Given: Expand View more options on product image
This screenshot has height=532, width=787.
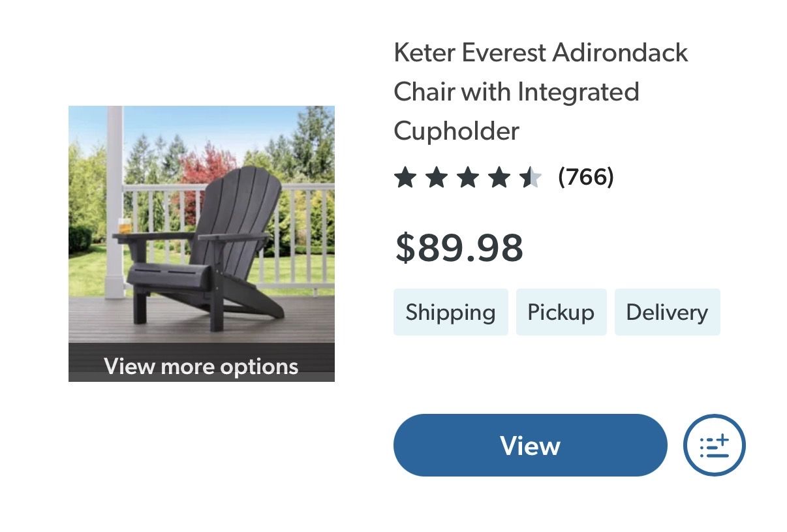Looking at the screenshot, I should coord(201,366).
